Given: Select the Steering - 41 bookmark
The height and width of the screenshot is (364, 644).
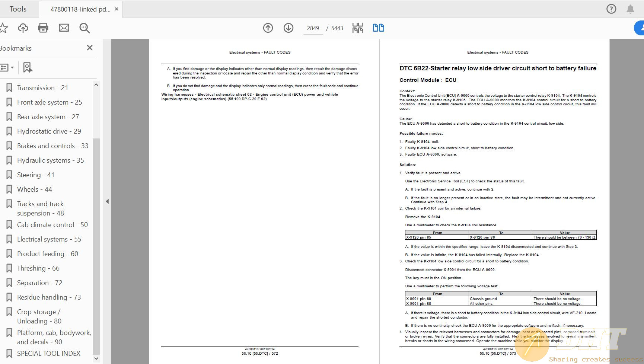Looking at the screenshot, I should point(36,175).
